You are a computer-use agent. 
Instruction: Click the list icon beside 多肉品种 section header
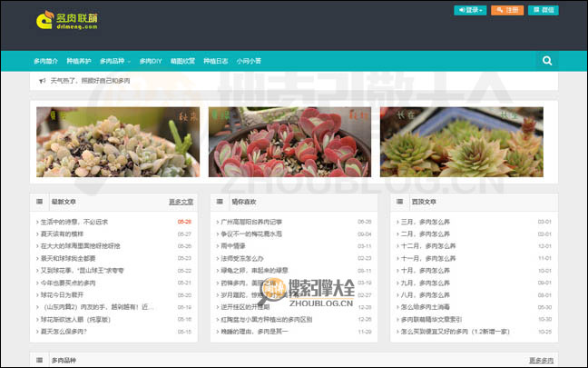(x=39, y=360)
